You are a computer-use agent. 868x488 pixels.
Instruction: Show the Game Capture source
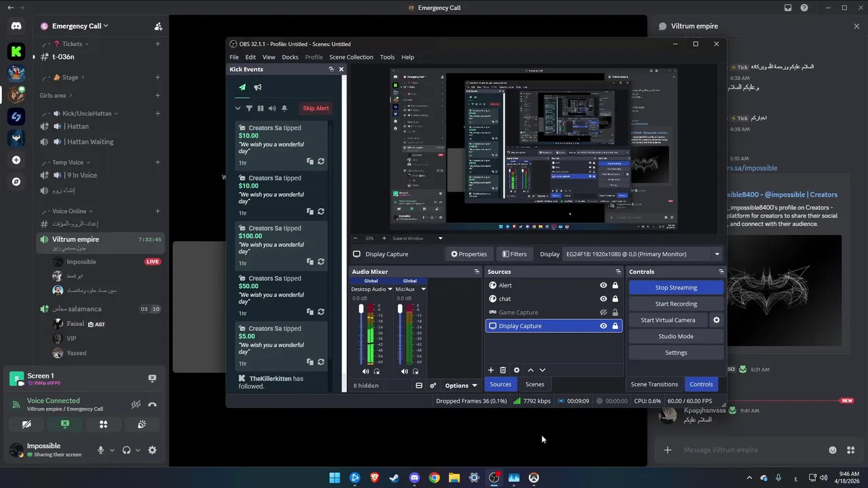point(604,312)
